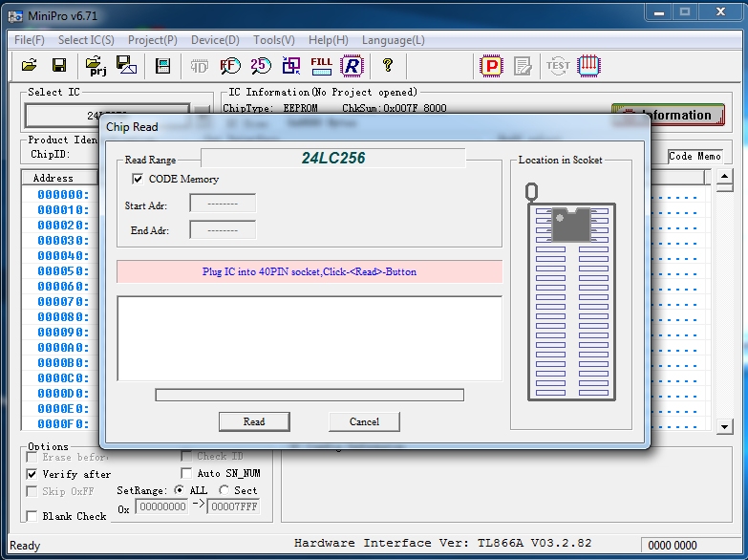Viewport: 748px width, 560px height.
Task: Click the Cancel button in Chip Read dialog
Action: pyautogui.click(x=364, y=421)
